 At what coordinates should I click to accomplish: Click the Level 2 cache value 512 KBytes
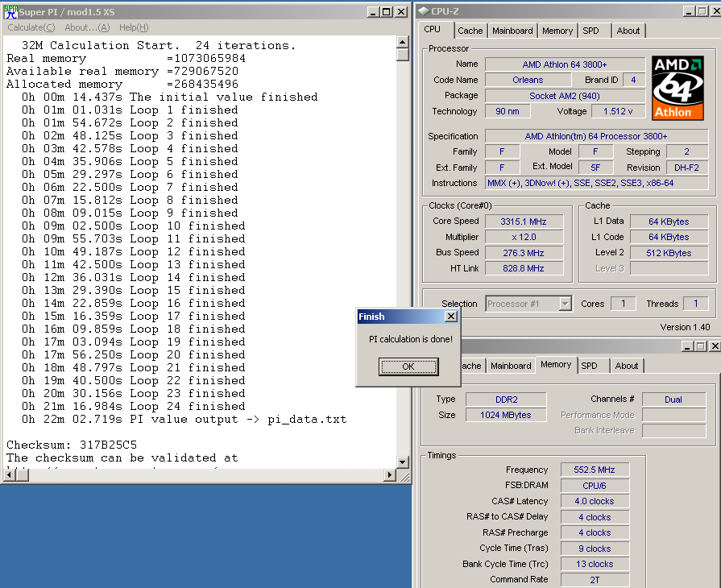(669, 253)
